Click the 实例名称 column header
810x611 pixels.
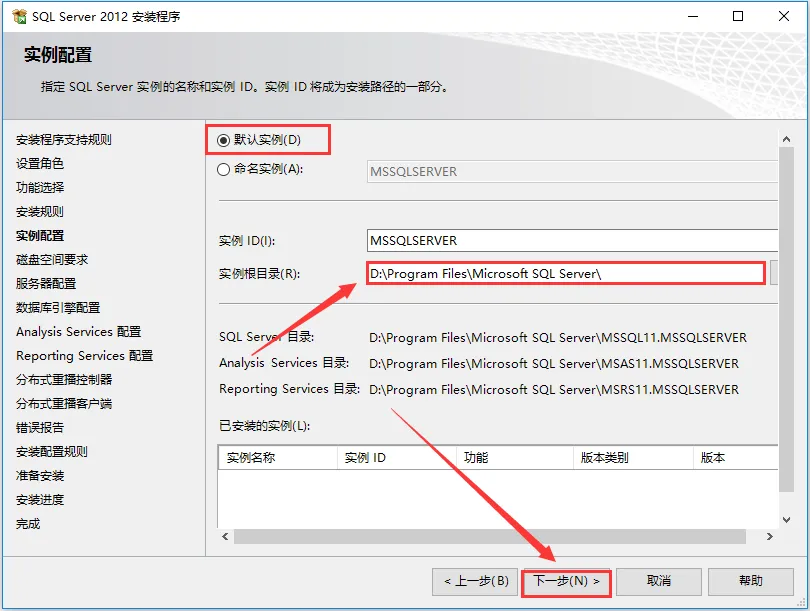point(277,458)
